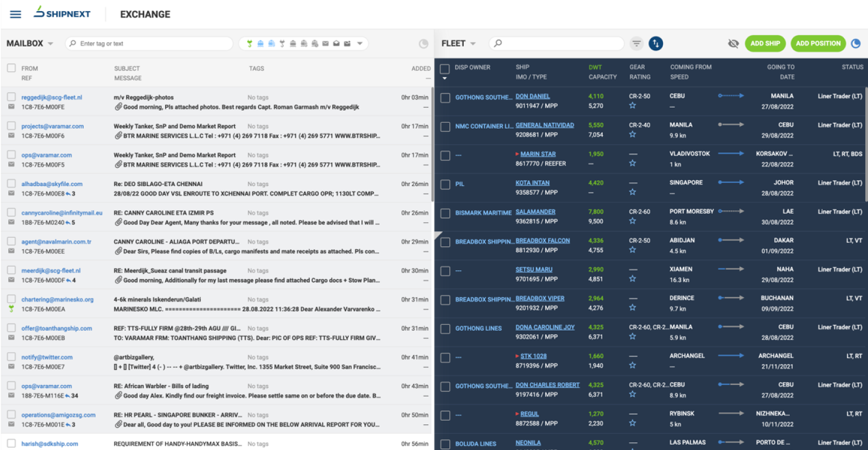Open select-all arrow under Fleet header checkbox
This screenshot has width=868, height=450.
coord(444,78)
